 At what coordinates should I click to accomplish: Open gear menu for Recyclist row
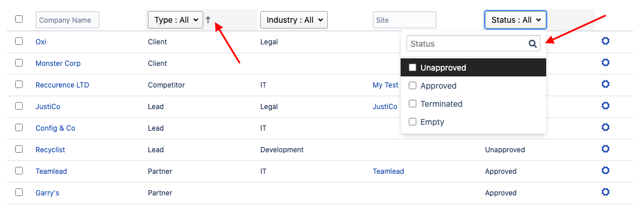point(605,149)
